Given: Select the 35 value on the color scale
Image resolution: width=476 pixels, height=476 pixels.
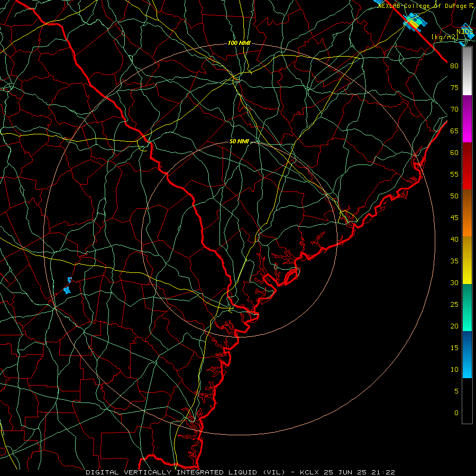Looking at the screenshot, I should (454, 261).
